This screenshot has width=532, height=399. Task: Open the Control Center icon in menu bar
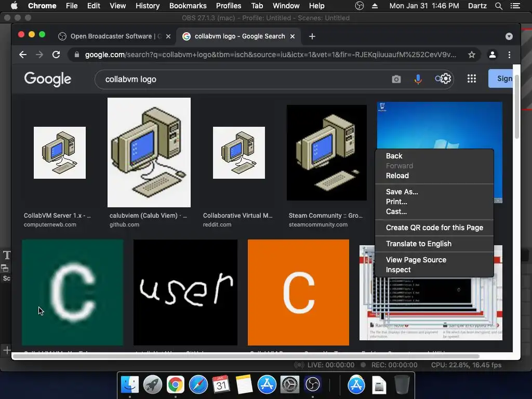(x=515, y=6)
